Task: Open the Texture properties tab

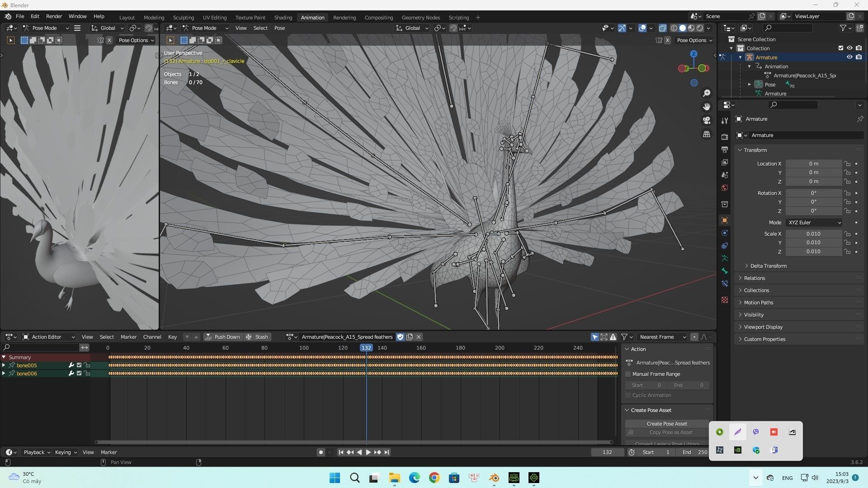Action: click(x=725, y=300)
